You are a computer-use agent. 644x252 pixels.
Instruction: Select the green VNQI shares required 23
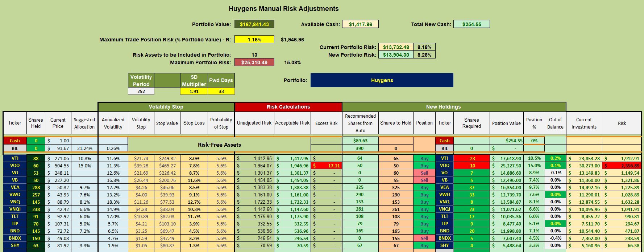pos(471,209)
